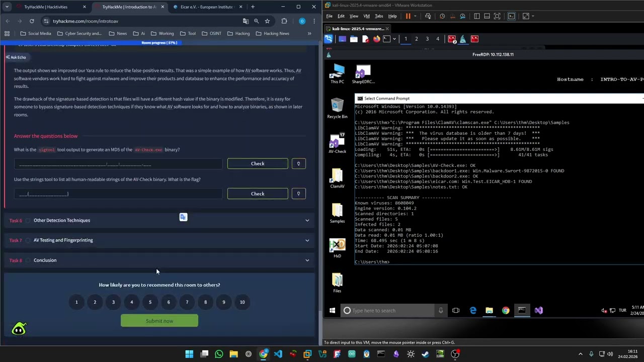Screen dimensions: 644x362
Task: Check the sigtool MD5 answer
Action: click(258, 163)
